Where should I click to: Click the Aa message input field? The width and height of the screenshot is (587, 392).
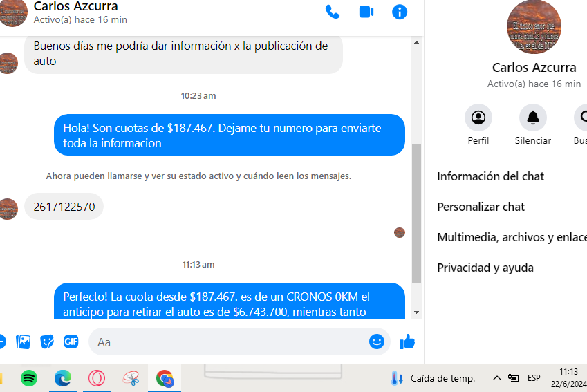(228, 342)
